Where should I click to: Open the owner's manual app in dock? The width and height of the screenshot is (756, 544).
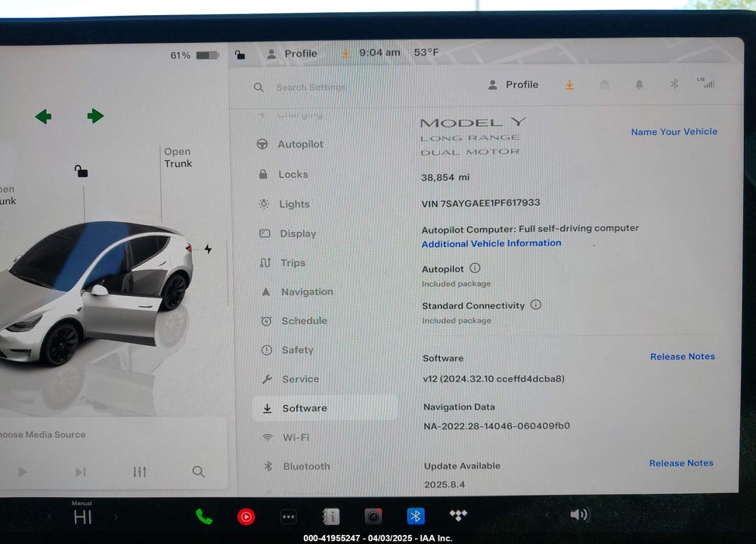(331, 517)
